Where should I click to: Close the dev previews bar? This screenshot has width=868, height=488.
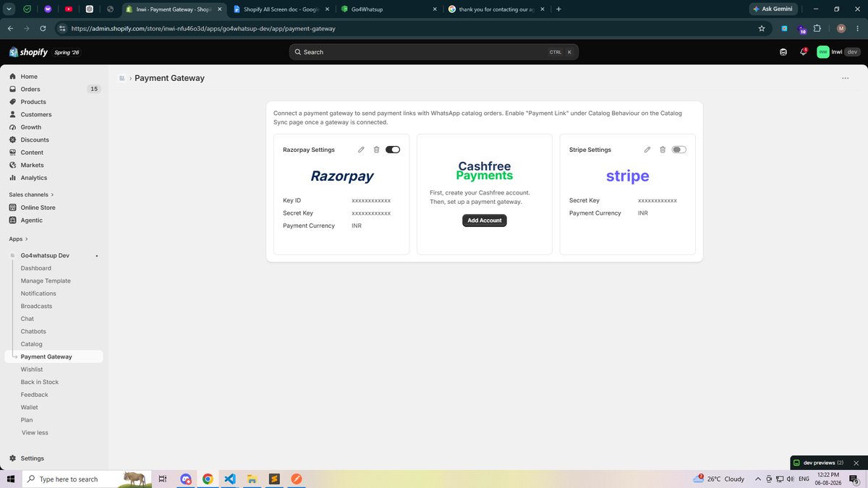(856, 463)
